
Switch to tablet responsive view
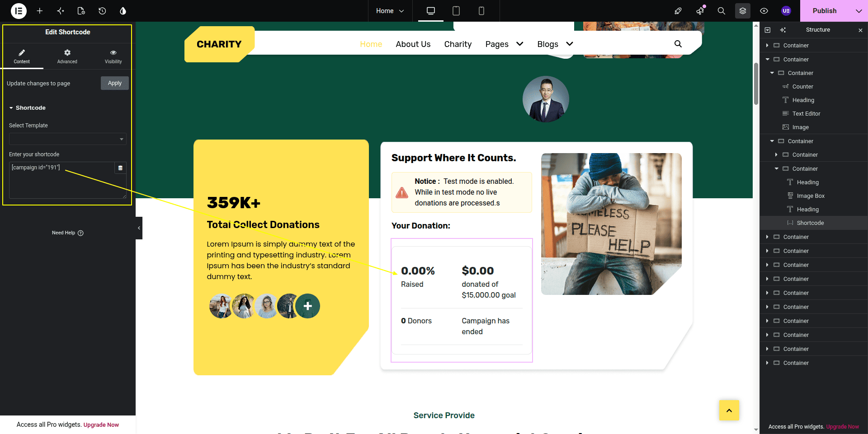(456, 11)
